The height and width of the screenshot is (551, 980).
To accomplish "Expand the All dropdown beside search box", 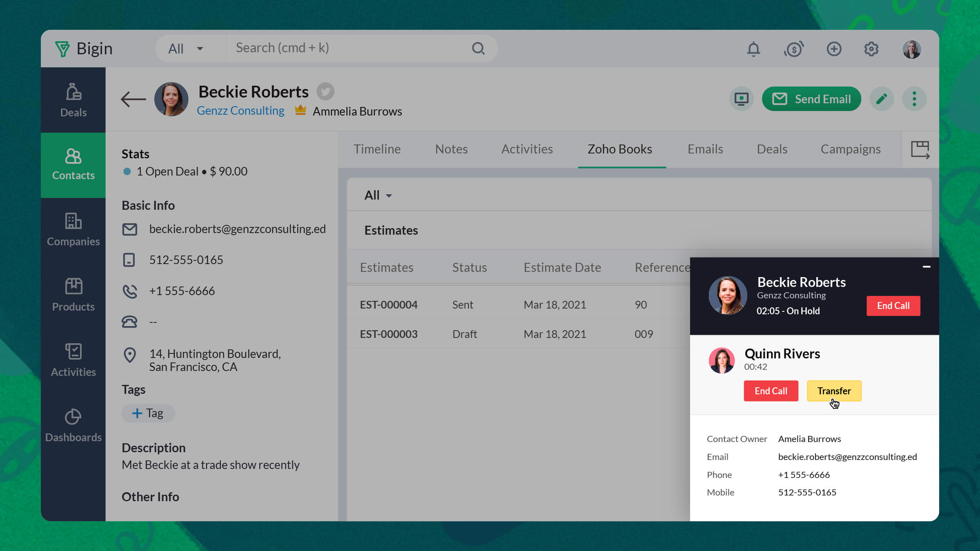I will click(186, 49).
